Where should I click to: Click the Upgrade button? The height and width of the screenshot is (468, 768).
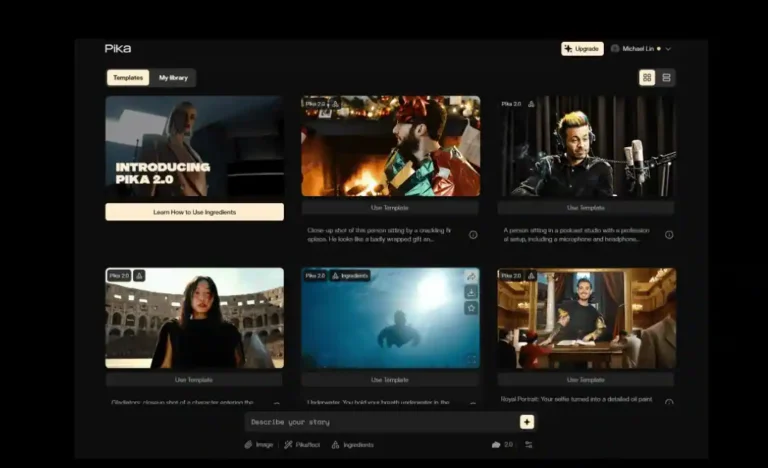click(x=582, y=49)
